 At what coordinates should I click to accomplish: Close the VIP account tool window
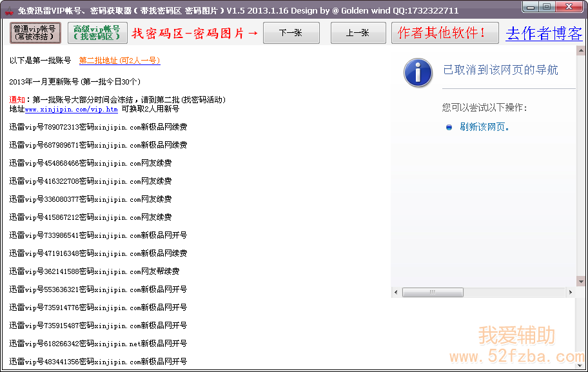[569, 6]
